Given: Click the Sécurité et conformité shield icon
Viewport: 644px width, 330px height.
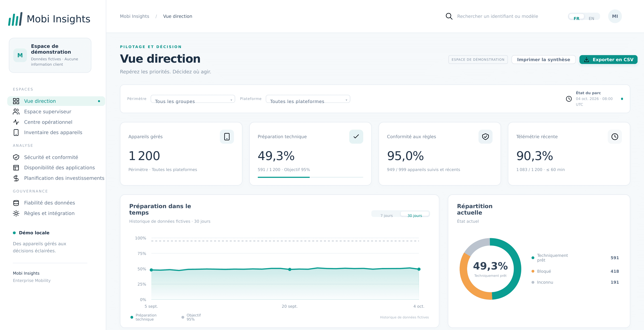Looking at the screenshot, I should tap(16, 157).
